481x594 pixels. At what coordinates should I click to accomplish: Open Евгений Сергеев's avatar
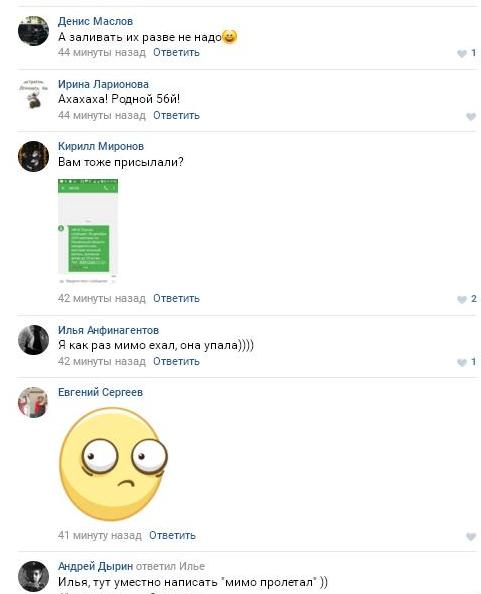pos(33,402)
